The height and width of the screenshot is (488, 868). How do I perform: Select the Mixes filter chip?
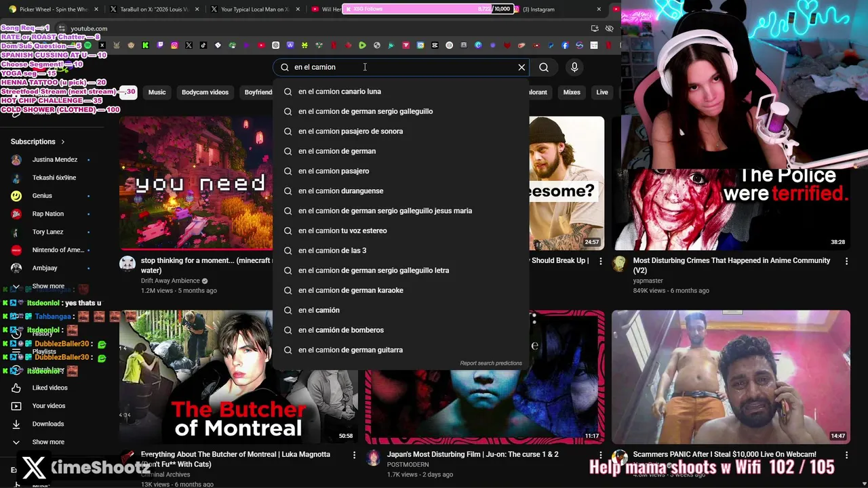(572, 92)
